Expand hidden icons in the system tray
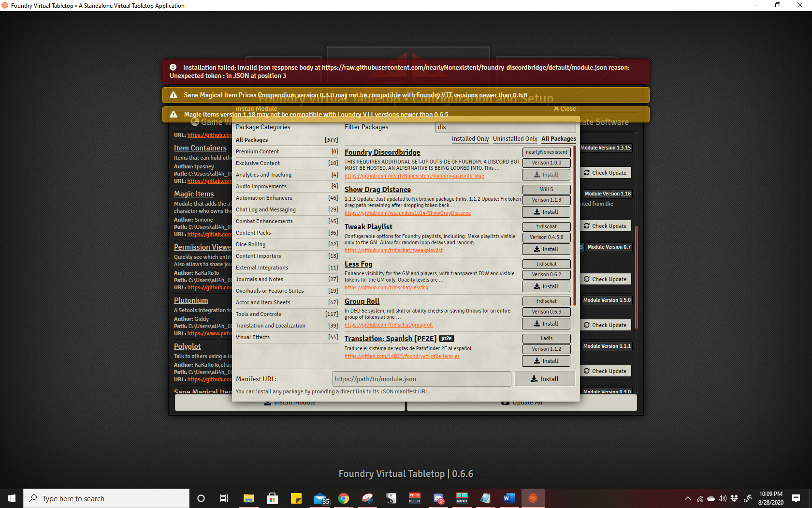Image resolution: width=812 pixels, height=508 pixels. (x=687, y=498)
